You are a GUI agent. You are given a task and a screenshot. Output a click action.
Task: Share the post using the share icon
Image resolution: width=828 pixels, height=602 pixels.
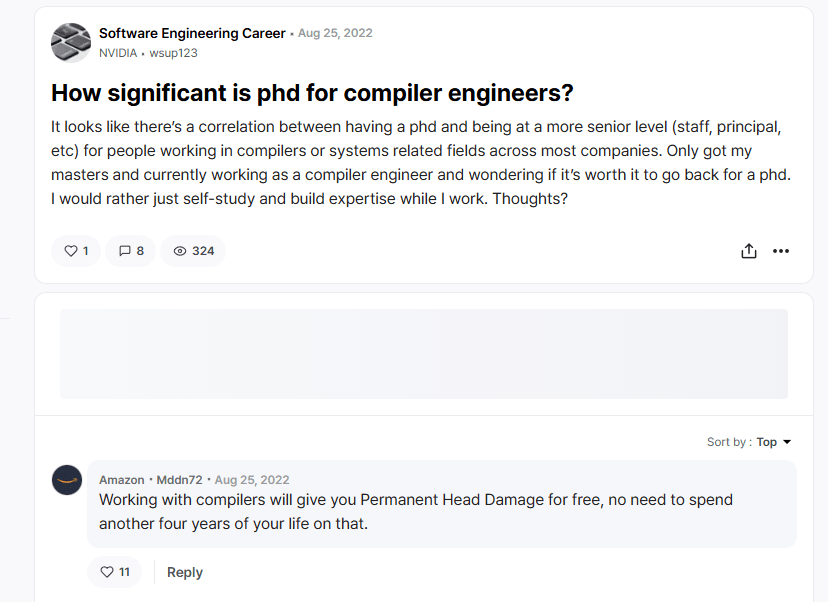pyautogui.click(x=749, y=251)
